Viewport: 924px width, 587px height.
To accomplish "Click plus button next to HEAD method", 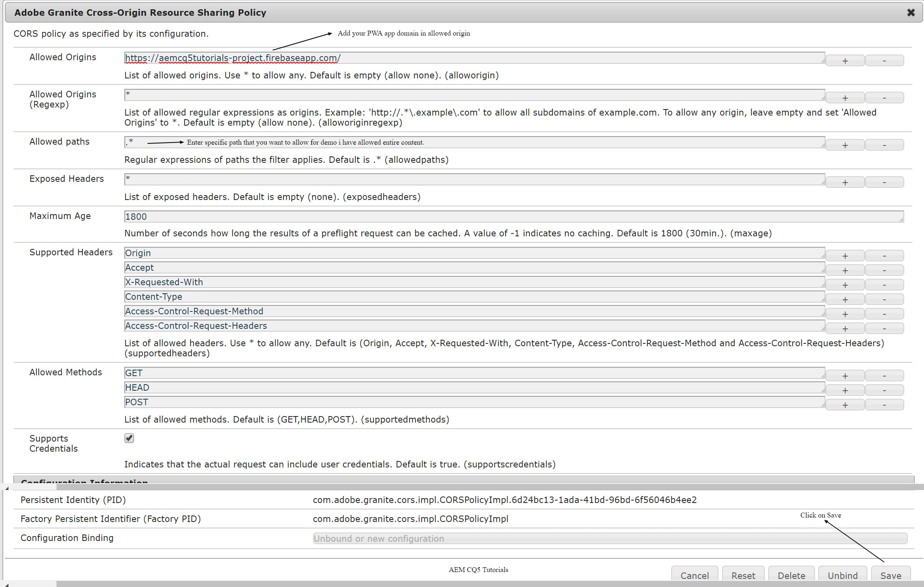I will tap(845, 391).
